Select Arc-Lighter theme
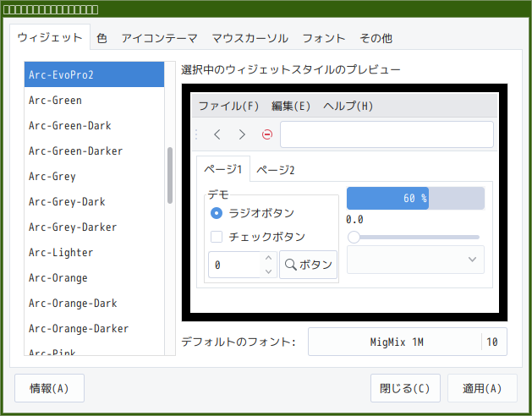 point(95,253)
